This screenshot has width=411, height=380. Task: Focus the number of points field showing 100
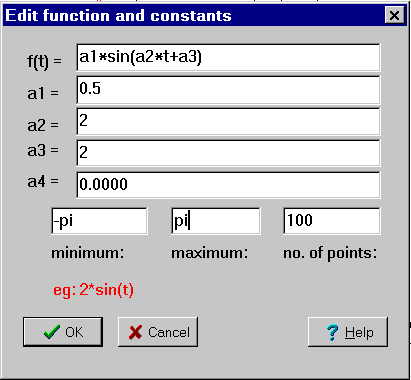tap(332, 221)
